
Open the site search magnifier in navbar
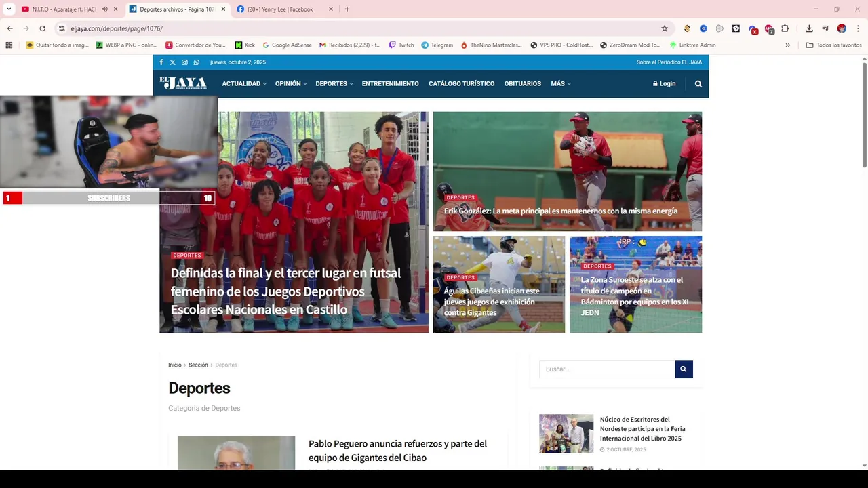point(698,84)
